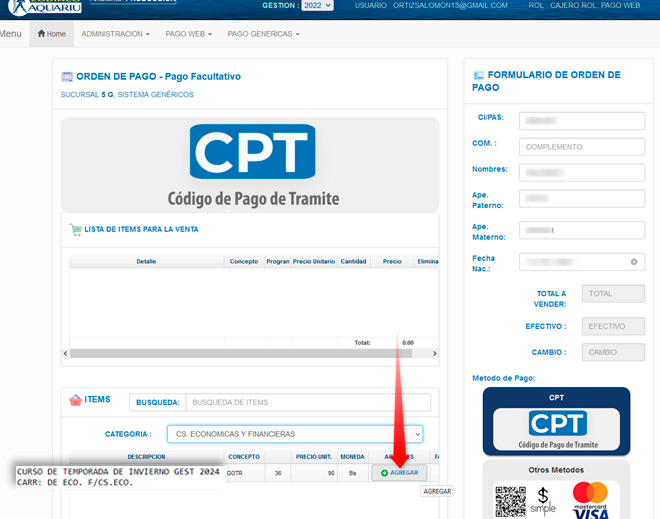660x519 pixels.
Task: Expand the PAGO GENERICAS menu
Action: pos(263,34)
